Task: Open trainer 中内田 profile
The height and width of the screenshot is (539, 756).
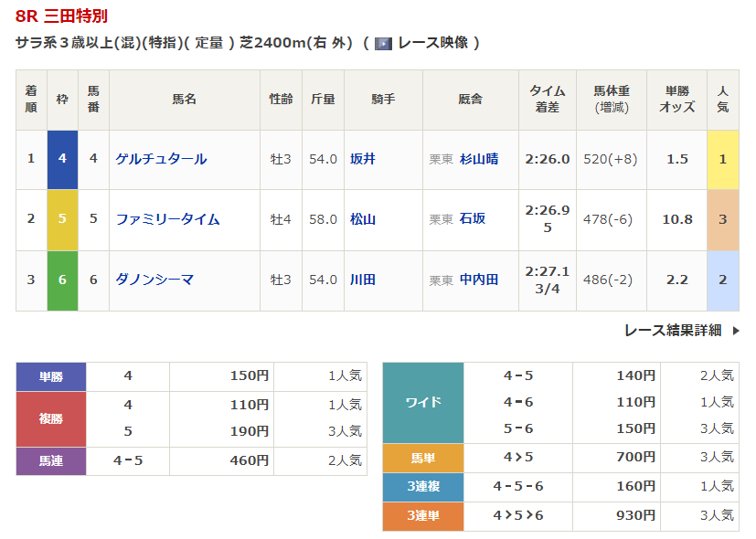Action: [x=479, y=280]
